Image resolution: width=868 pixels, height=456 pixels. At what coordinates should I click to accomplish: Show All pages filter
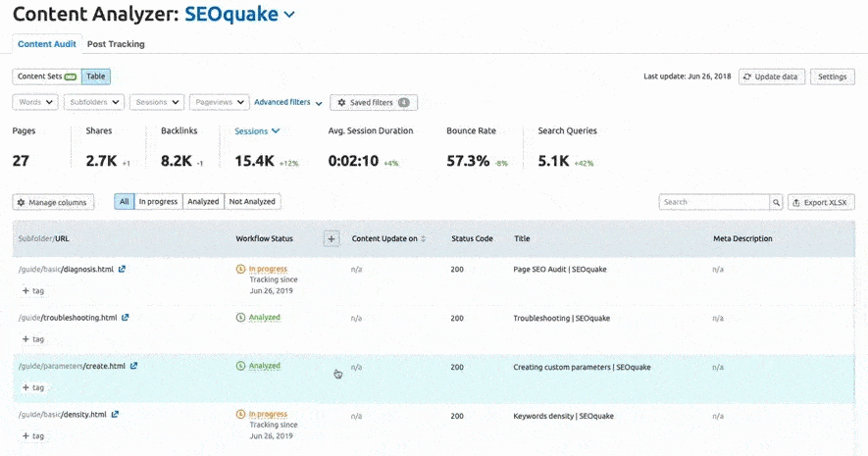click(x=124, y=202)
